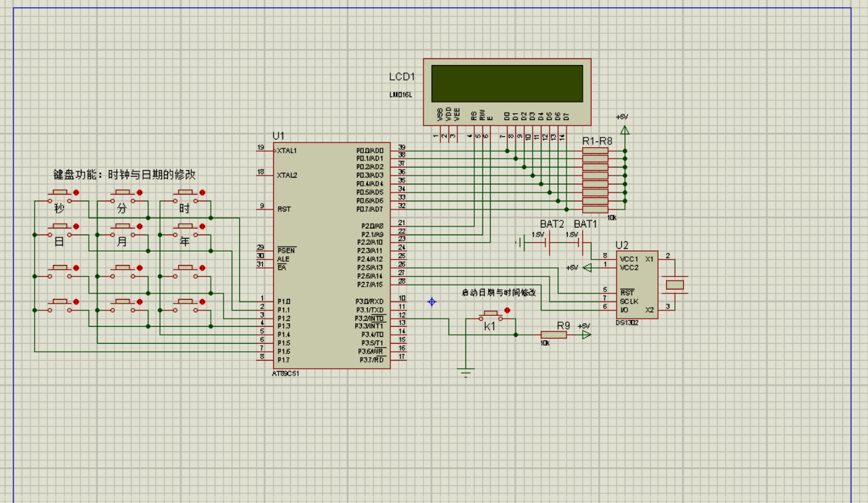The width and height of the screenshot is (868, 503).
Task: Click the crystal oscillator symbol beside U2
Action: click(x=676, y=284)
